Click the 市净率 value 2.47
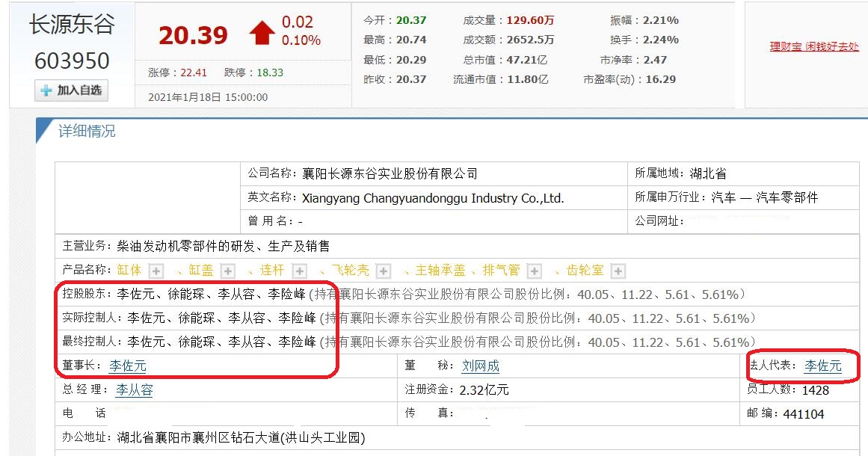The image size is (868, 456). tap(656, 60)
